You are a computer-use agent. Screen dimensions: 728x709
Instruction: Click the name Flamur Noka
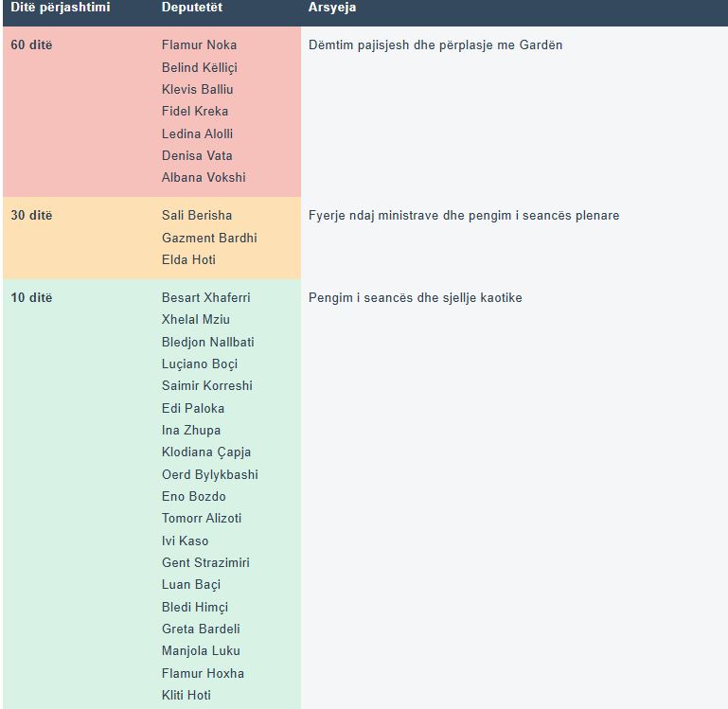[199, 44]
